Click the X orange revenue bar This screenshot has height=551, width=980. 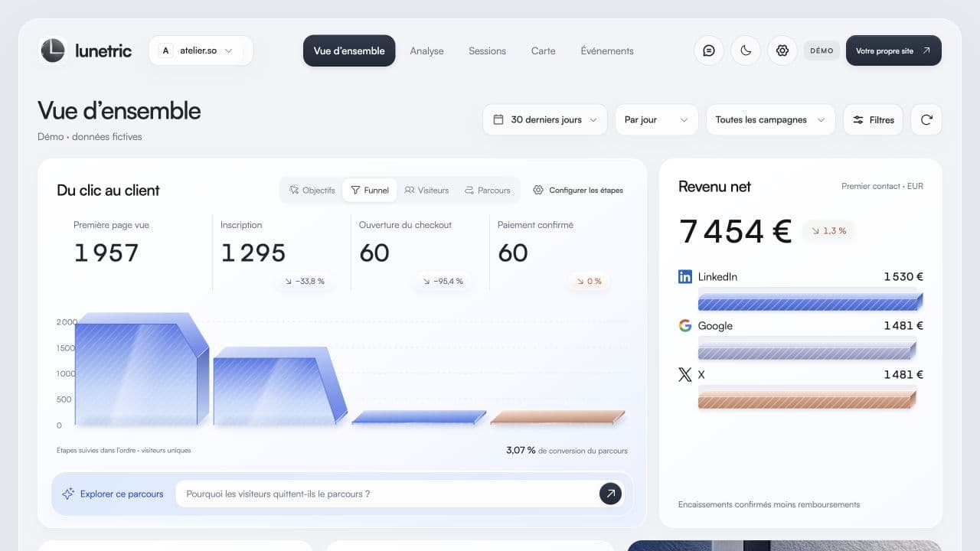pos(807,398)
